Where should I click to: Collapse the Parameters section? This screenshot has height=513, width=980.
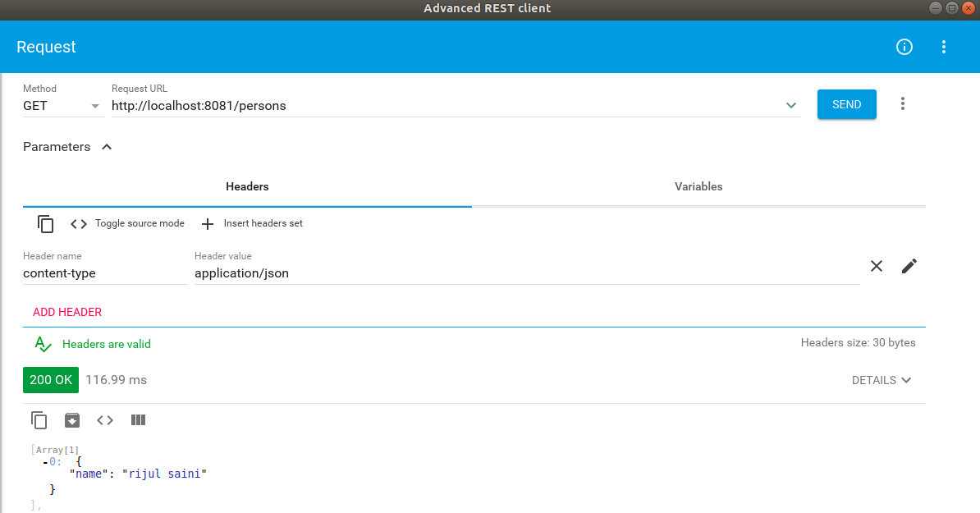tap(106, 147)
